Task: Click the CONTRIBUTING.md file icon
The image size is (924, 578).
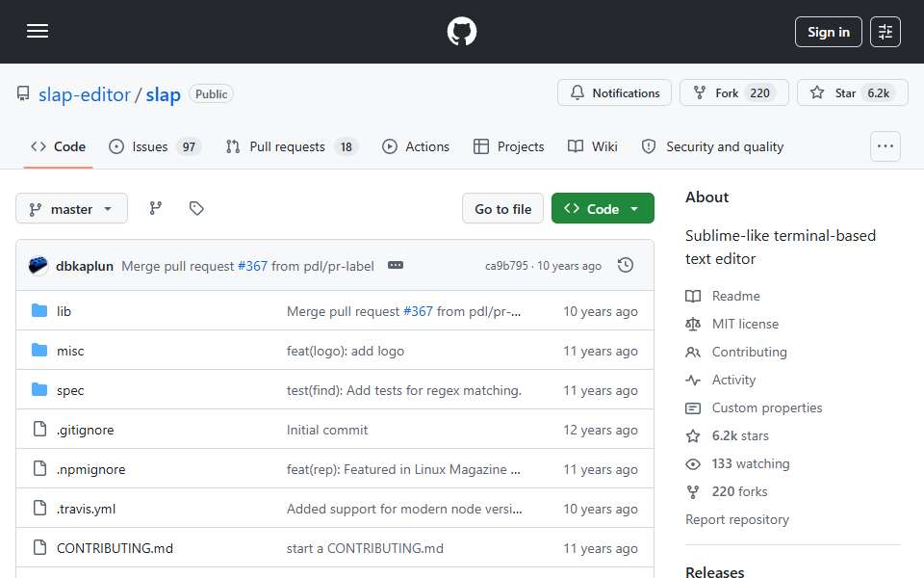Action: 39,547
